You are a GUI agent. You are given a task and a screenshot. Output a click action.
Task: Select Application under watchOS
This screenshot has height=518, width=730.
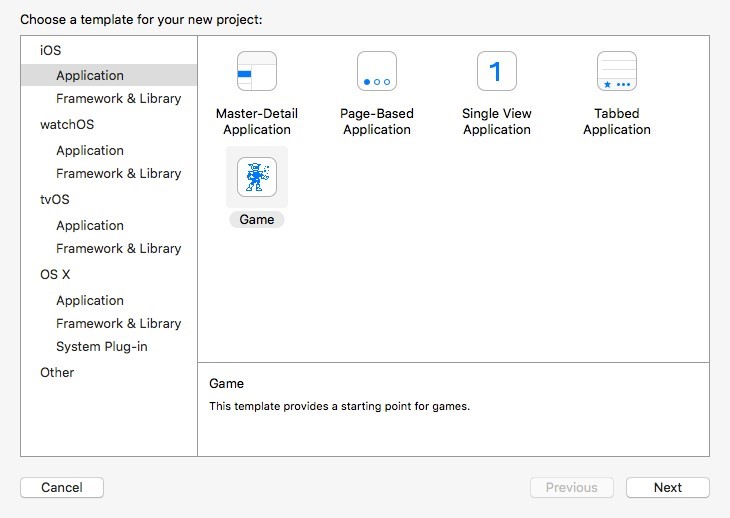90,150
